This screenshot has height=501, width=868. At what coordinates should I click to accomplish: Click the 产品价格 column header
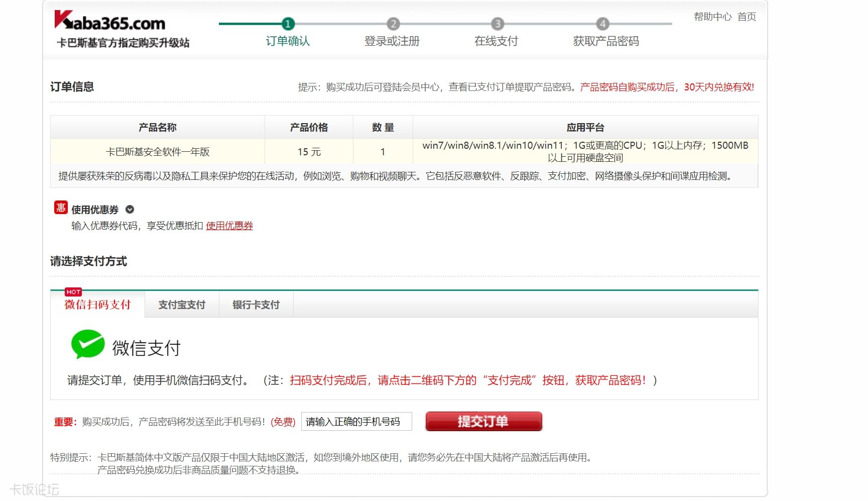pos(309,128)
